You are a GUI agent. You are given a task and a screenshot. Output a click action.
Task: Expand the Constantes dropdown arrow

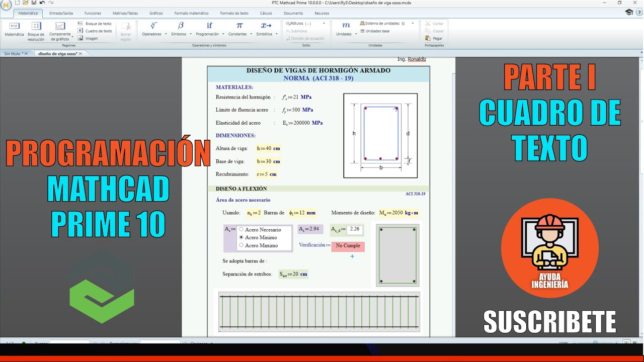point(250,34)
